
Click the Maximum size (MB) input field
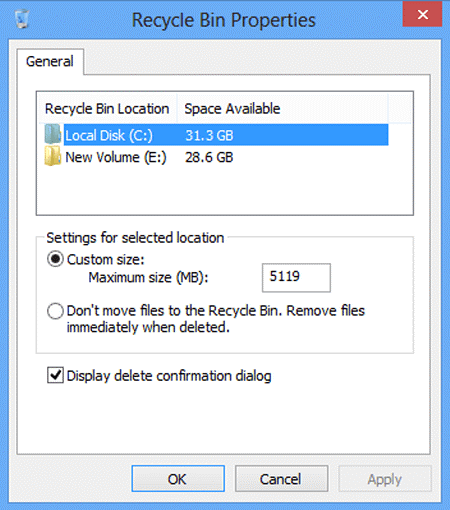tap(296, 278)
